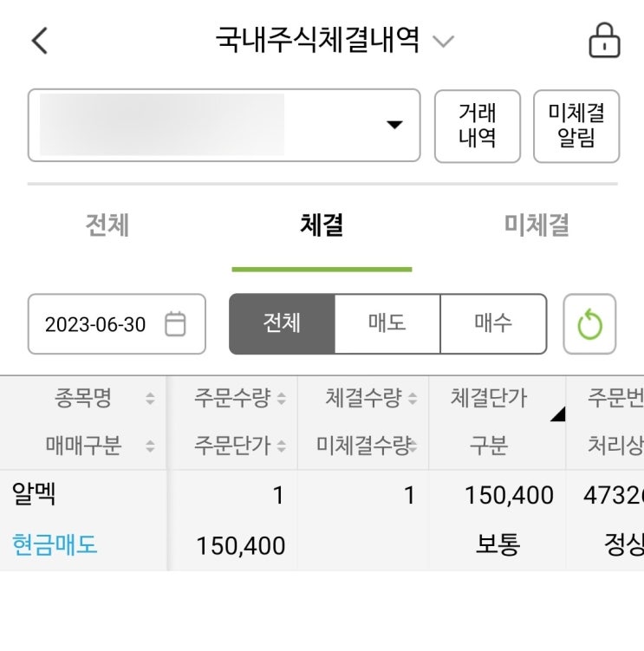Tap the back arrow icon
644x651 pixels.
[40, 41]
